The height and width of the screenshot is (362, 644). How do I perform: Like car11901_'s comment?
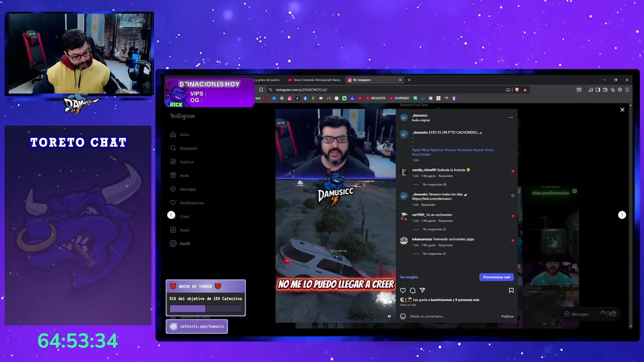pos(513,216)
